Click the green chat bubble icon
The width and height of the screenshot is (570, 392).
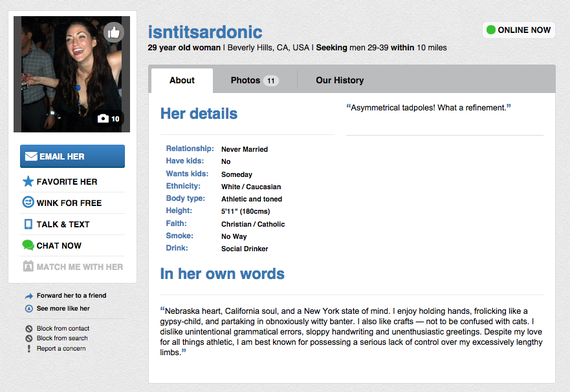(x=28, y=245)
